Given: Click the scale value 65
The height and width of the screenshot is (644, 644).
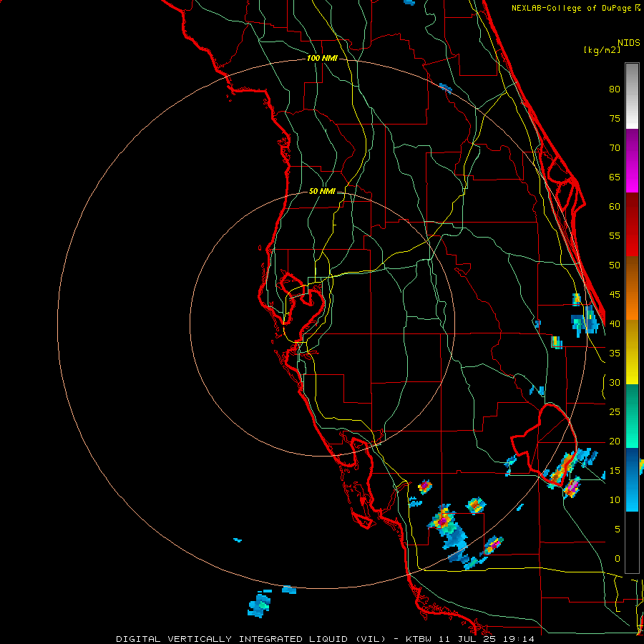Looking at the screenshot, I should click(615, 177).
